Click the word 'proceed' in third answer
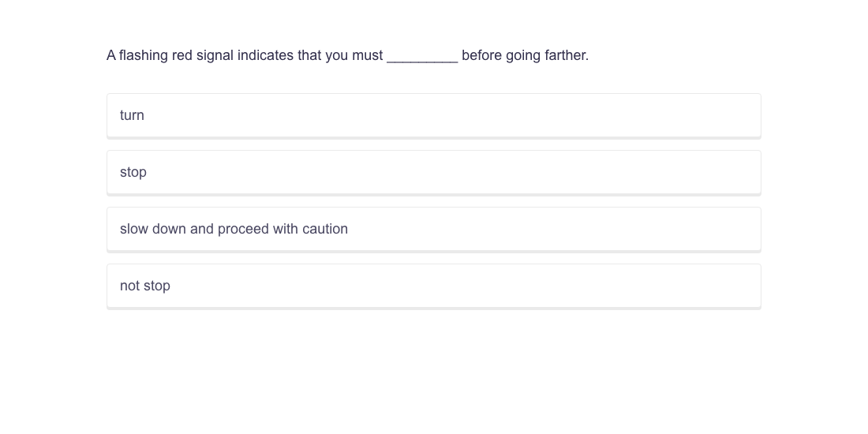868x434 pixels. click(x=243, y=229)
